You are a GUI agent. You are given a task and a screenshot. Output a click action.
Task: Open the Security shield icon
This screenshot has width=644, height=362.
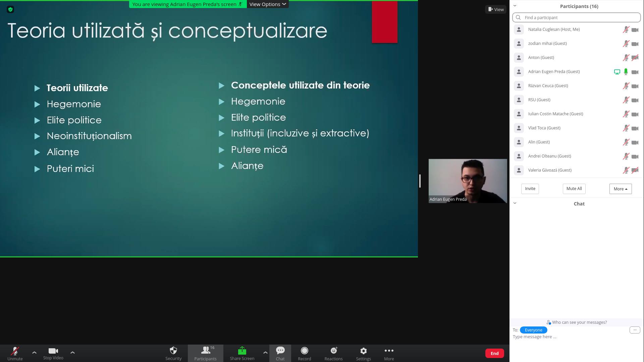point(173,351)
